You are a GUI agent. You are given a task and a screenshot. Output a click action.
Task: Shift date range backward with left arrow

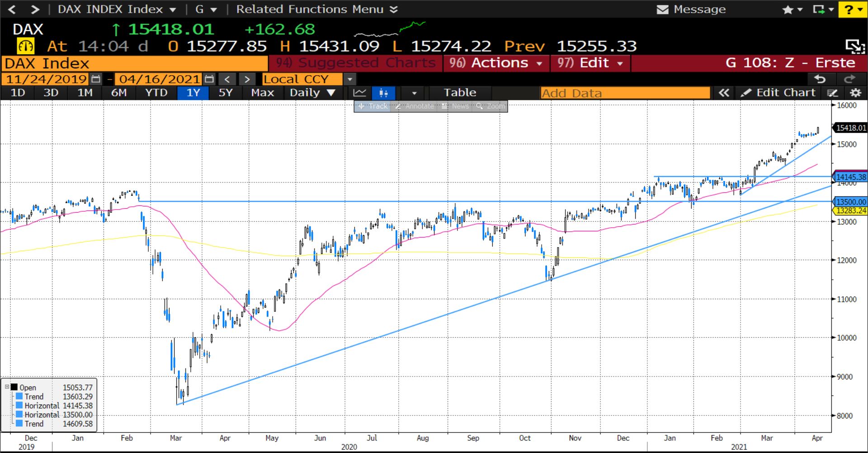[x=227, y=79]
